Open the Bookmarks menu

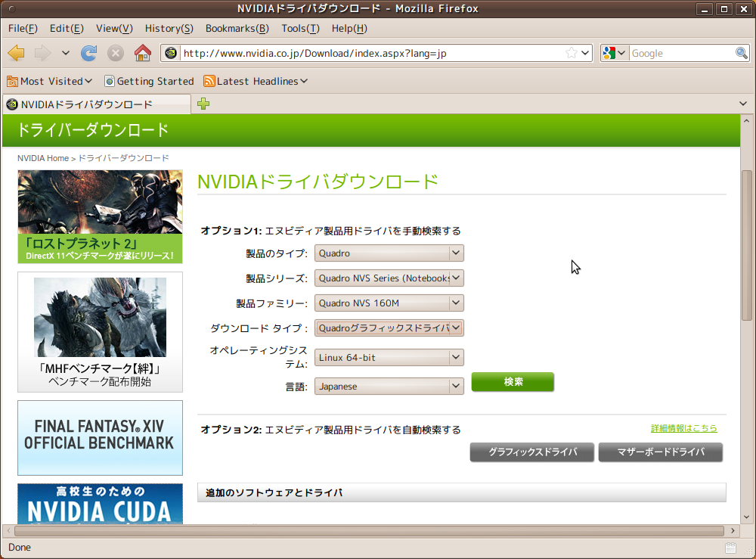237,28
